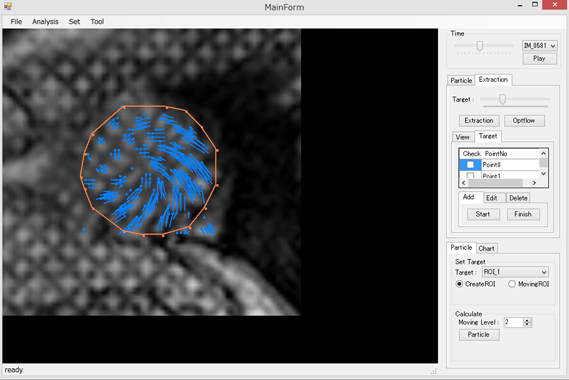The height and width of the screenshot is (380, 569).
Task: Check the Point1 checkbox
Action: point(470,176)
